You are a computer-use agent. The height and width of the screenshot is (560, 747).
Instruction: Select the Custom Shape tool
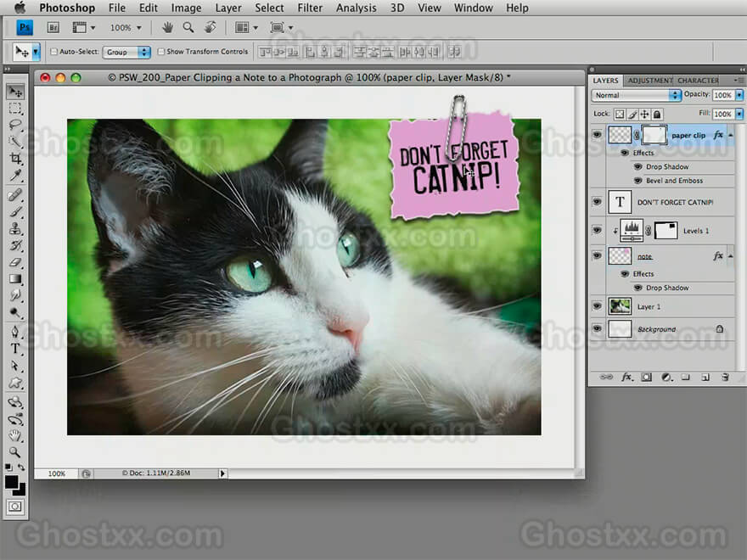pyautogui.click(x=15, y=383)
